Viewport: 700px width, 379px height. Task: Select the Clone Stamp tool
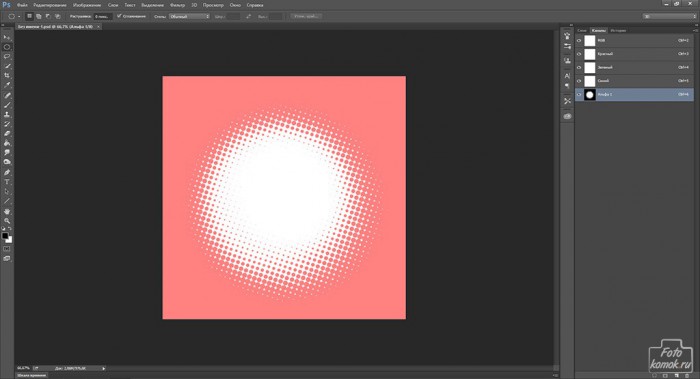(x=7, y=114)
